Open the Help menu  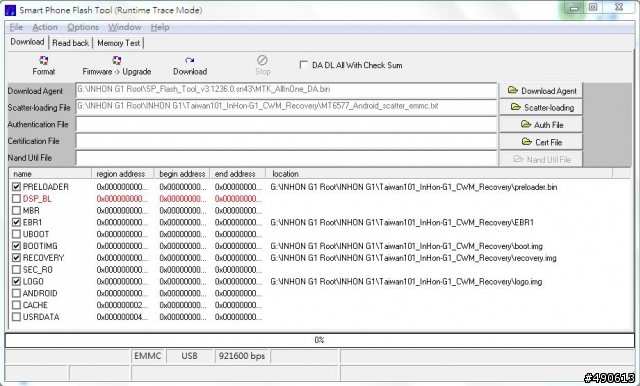[x=160, y=27]
